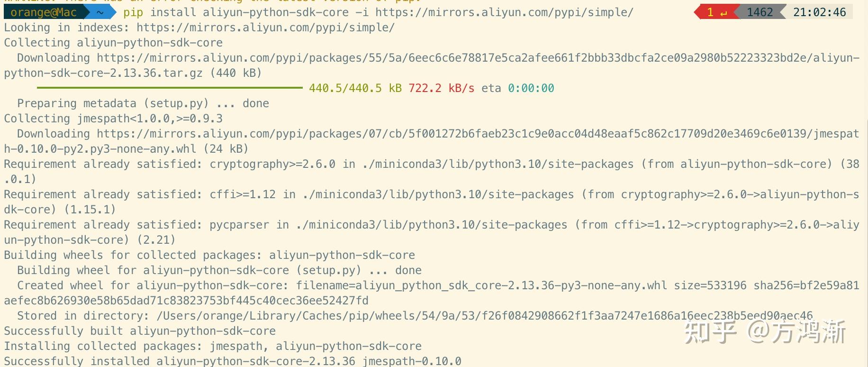Viewport: 868px width, 367px height.
Task: Click the Zhihu watermark text
Action: [765, 332]
